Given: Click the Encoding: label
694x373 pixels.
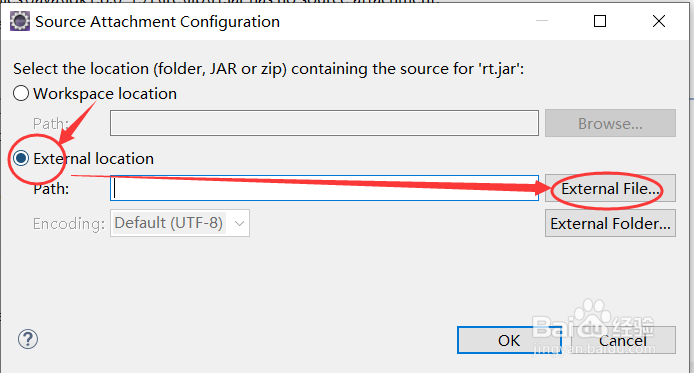Looking at the screenshot, I should point(69,223).
